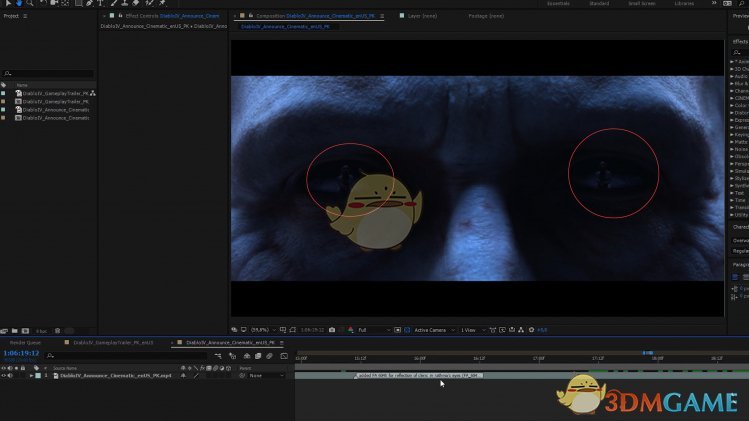Select the Unified Camera tool
Viewport: 749px width, 421px height.
coord(54,3)
